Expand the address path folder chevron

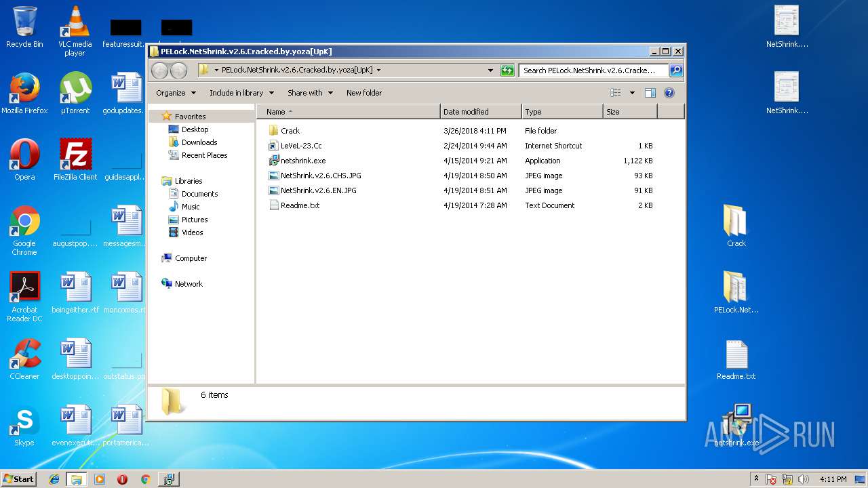(216, 70)
